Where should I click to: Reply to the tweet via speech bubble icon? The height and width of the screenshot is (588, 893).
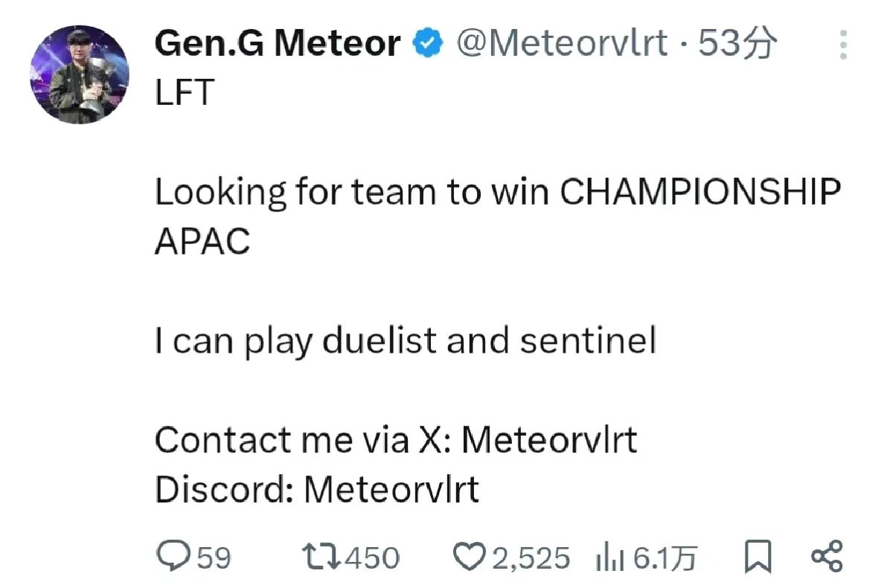coord(172,557)
